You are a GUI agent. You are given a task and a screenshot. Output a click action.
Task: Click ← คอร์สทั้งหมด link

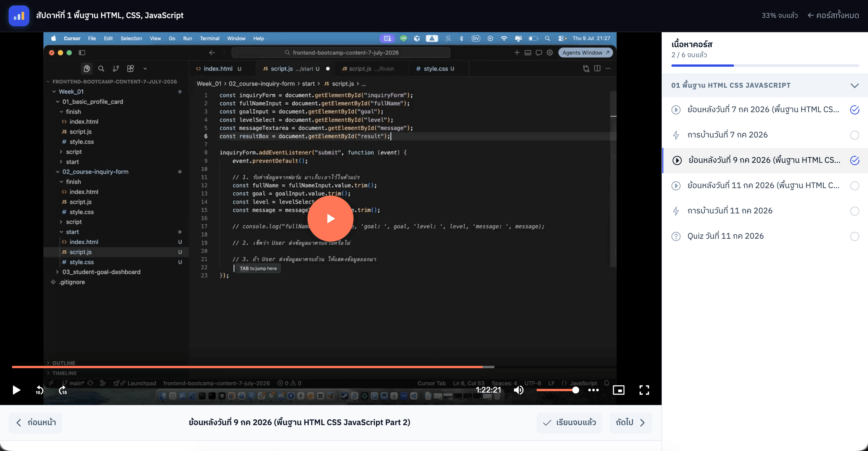(833, 16)
